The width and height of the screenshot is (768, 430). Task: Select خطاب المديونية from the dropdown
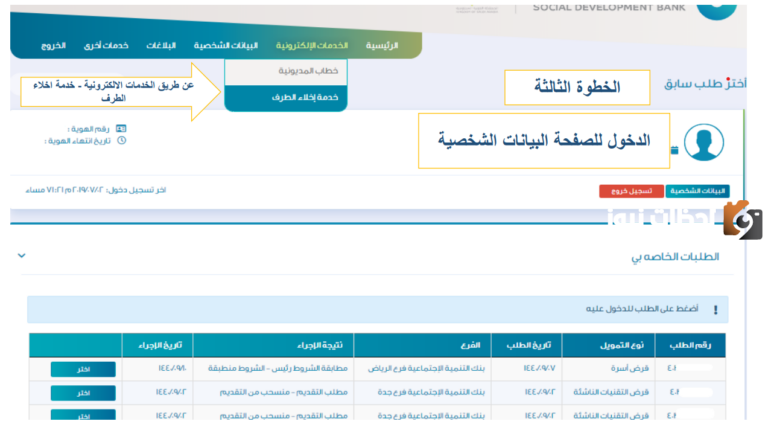[286, 72]
